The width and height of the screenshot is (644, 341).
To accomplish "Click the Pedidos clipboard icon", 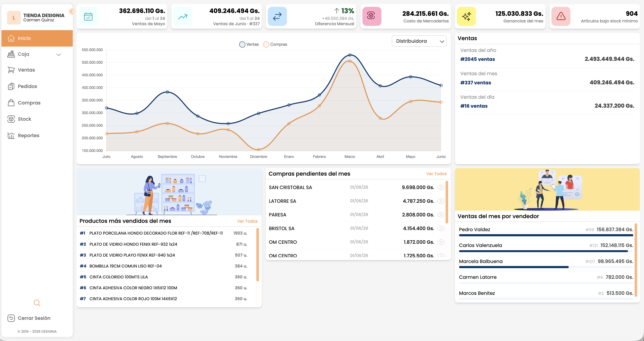I will click(x=11, y=87).
